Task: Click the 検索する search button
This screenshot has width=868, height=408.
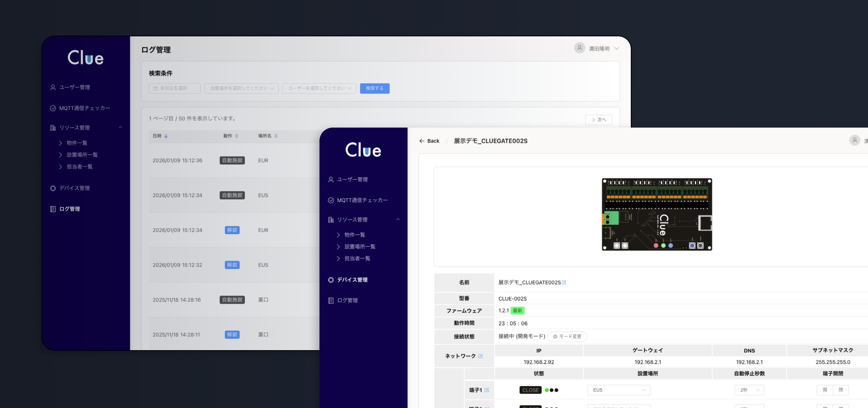Action: [374, 88]
